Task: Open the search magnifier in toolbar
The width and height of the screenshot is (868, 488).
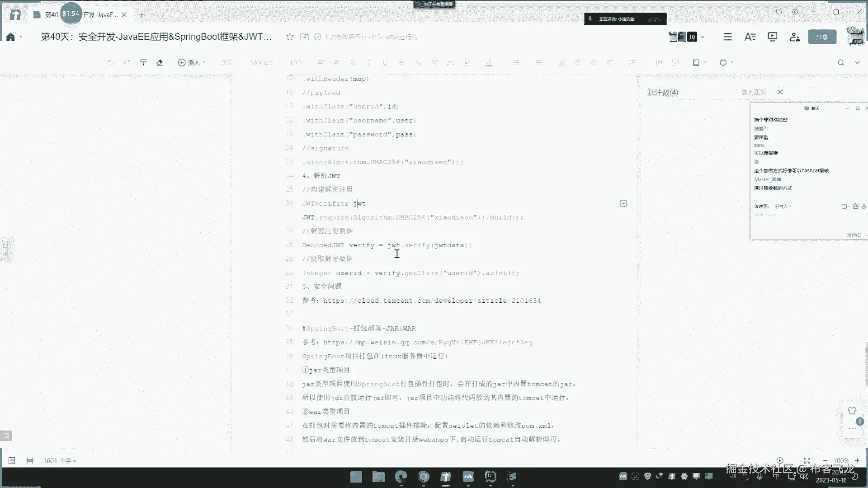Action: (x=840, y=62)
